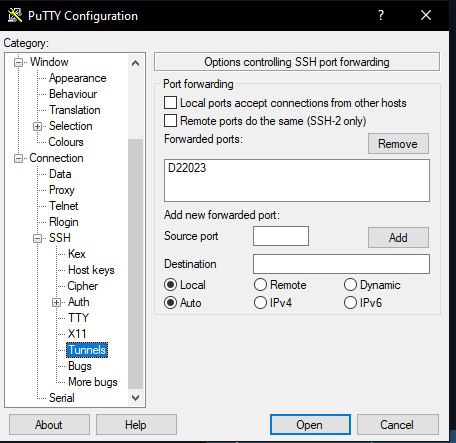Expand the Selection tree node
This screenshot has width=456, height=443.
pyautogui.click(x=37, y=126)
